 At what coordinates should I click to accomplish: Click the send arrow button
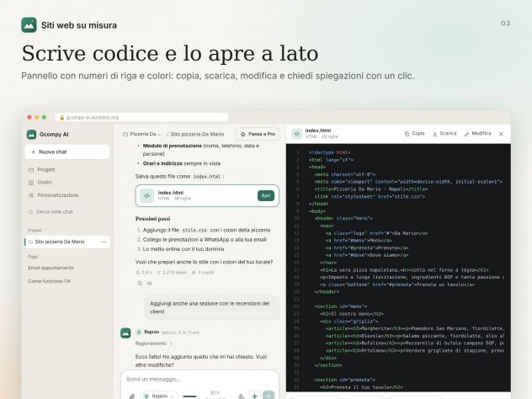tap(269, 396)
